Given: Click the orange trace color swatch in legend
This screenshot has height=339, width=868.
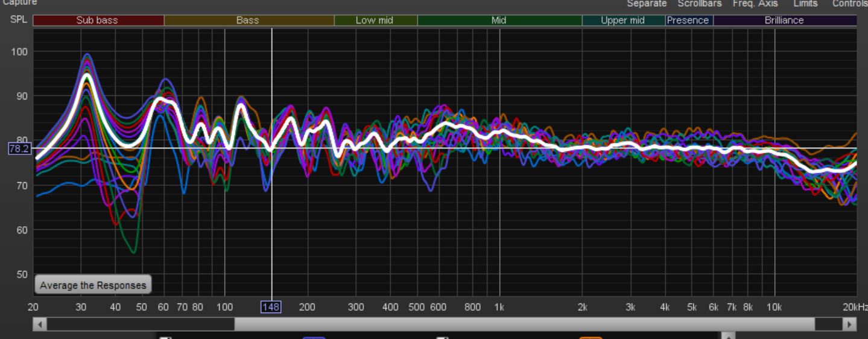Looking at the screenshot, I should (x=591, y=337).
